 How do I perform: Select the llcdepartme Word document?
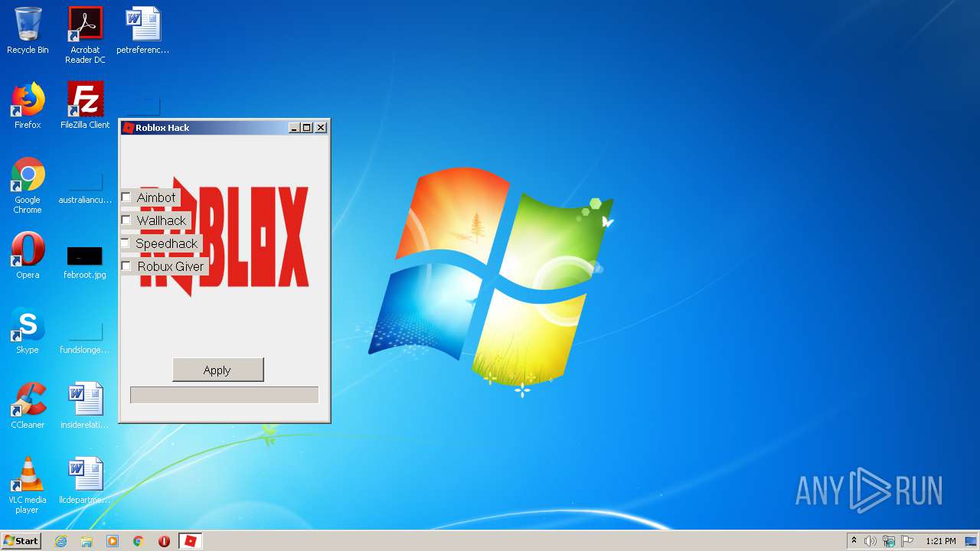point(85,481)
